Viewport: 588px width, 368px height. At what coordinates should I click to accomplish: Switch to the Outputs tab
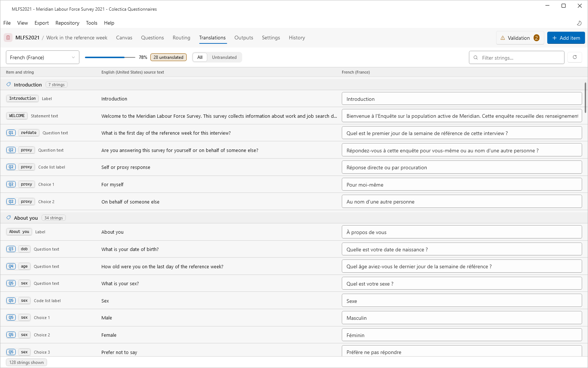[244, 38]
